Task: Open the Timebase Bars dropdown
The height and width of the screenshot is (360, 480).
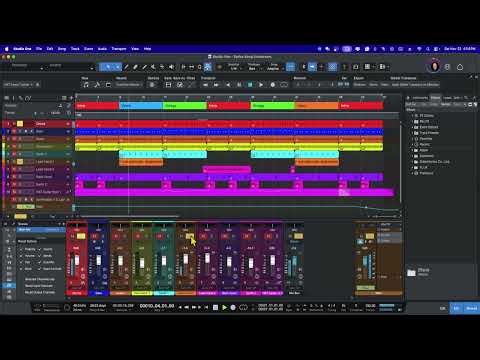Action: (x=254, y=68)
